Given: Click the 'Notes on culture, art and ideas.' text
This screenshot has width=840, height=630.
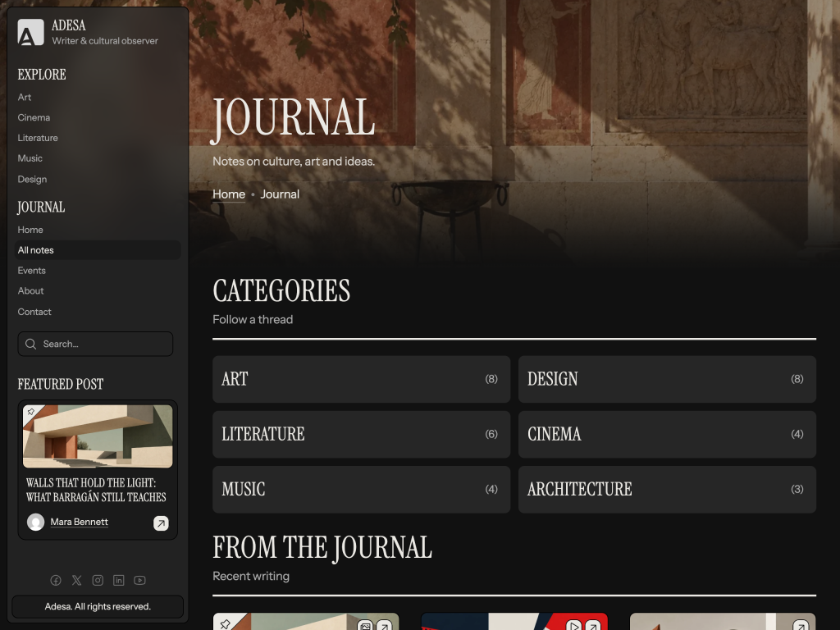Looking at the screenshot, I should click(294, 162).
